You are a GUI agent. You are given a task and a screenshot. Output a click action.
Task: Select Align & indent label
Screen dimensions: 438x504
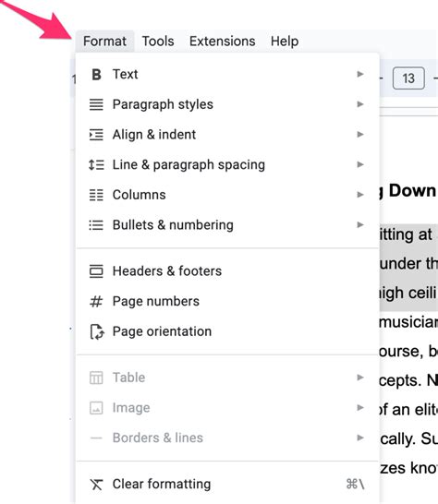154,135
